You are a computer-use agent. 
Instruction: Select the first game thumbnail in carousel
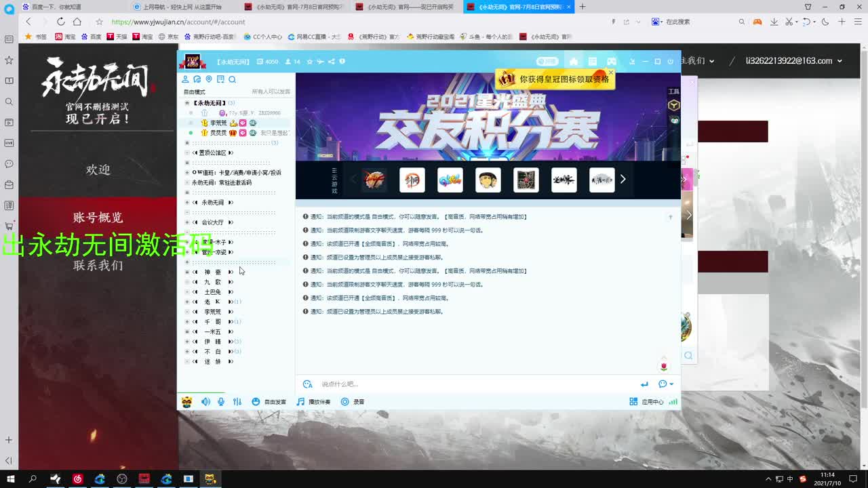pyautogui.click(x=374, y=180)
